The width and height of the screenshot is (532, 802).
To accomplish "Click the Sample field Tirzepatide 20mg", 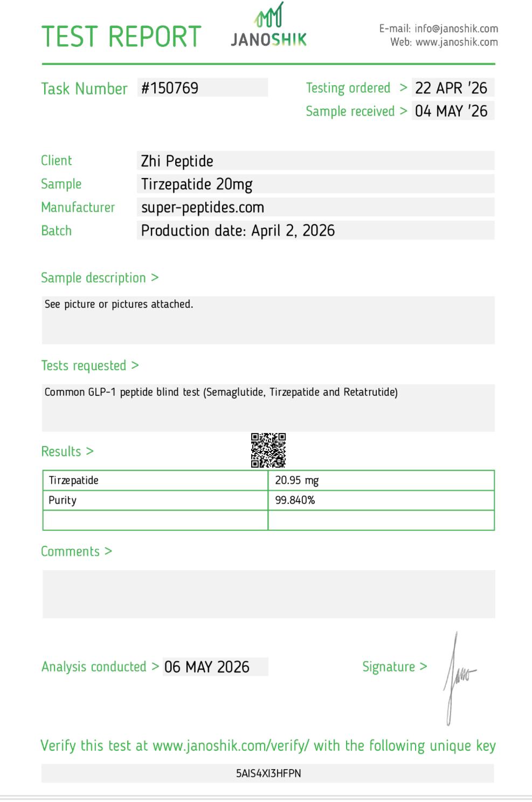I will click(x=316, y=184).
